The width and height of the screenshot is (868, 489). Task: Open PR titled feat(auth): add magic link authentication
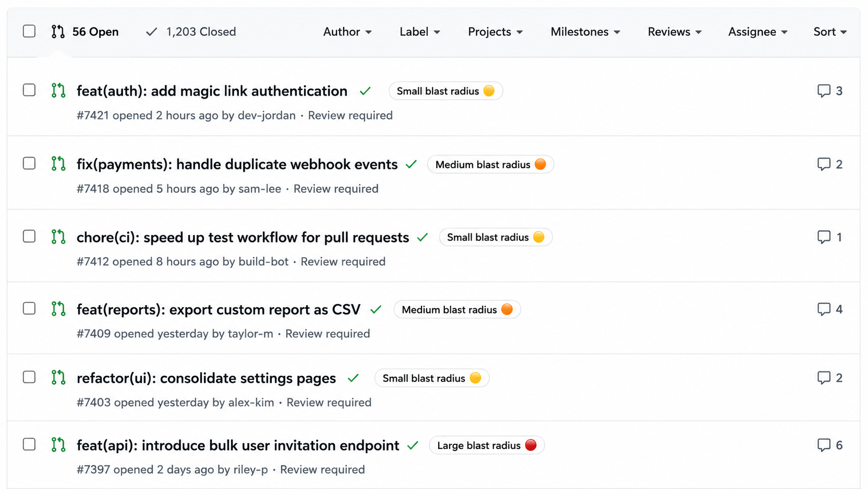pyautogui.click(x=212, y=91)
